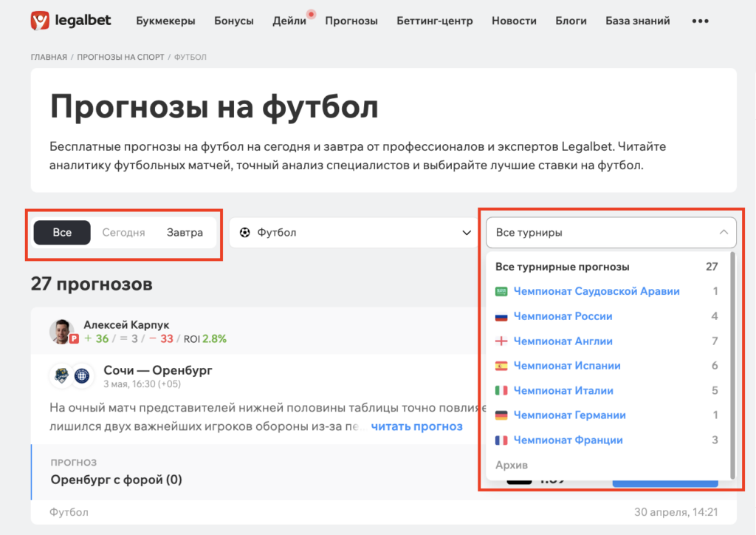Screen dimensions: 756x535
Task: Choose Чемпионат Саудовской Аравии
Action: point(607,291)
